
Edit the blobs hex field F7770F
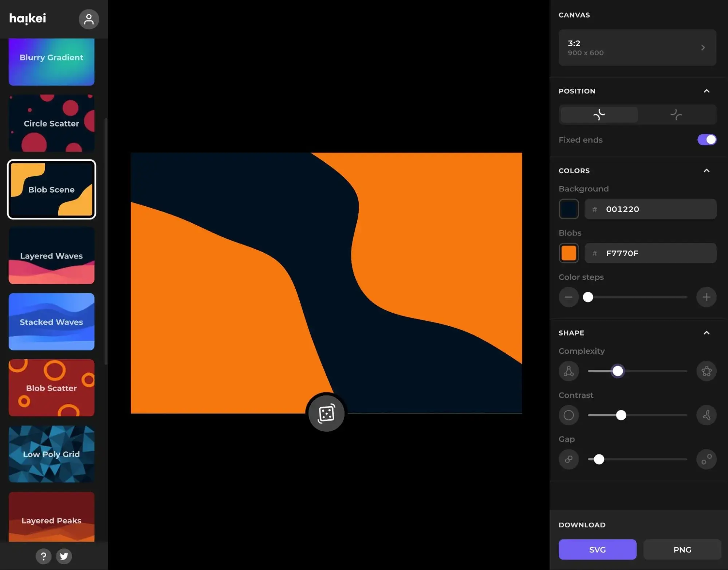[650, 253]
